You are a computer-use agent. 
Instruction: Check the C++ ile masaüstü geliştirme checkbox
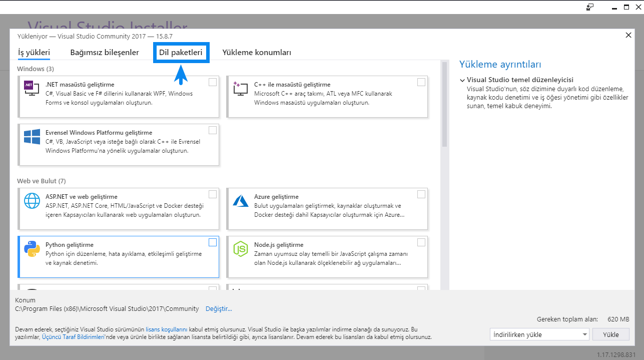[421, 82]
